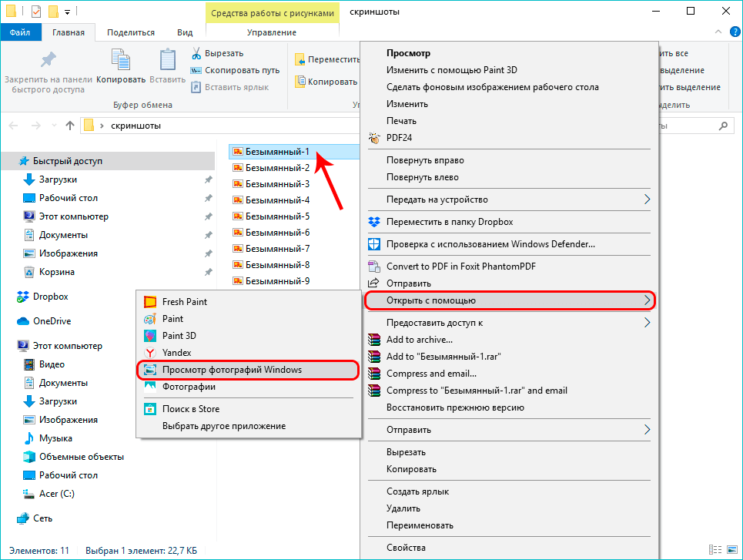743x560 pixels.
Task: Open the quick access toolbar dropdown arrow
Action: coord(68,12)
